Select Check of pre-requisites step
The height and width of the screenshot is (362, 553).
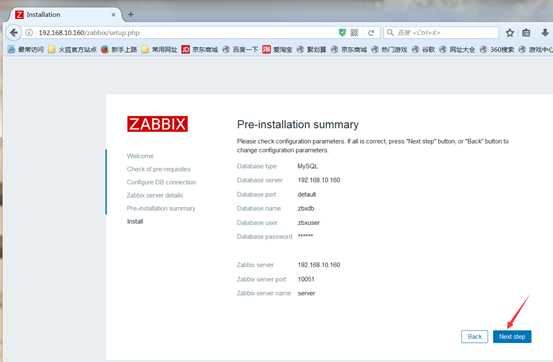159,169
